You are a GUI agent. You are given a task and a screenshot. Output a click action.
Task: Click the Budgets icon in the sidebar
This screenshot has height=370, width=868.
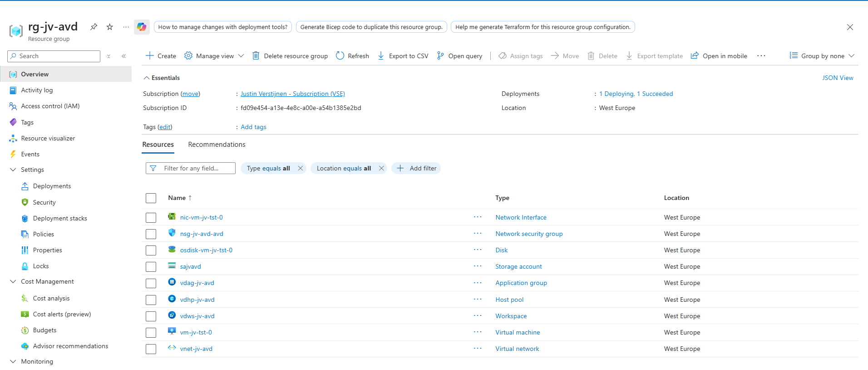[25, 330]
